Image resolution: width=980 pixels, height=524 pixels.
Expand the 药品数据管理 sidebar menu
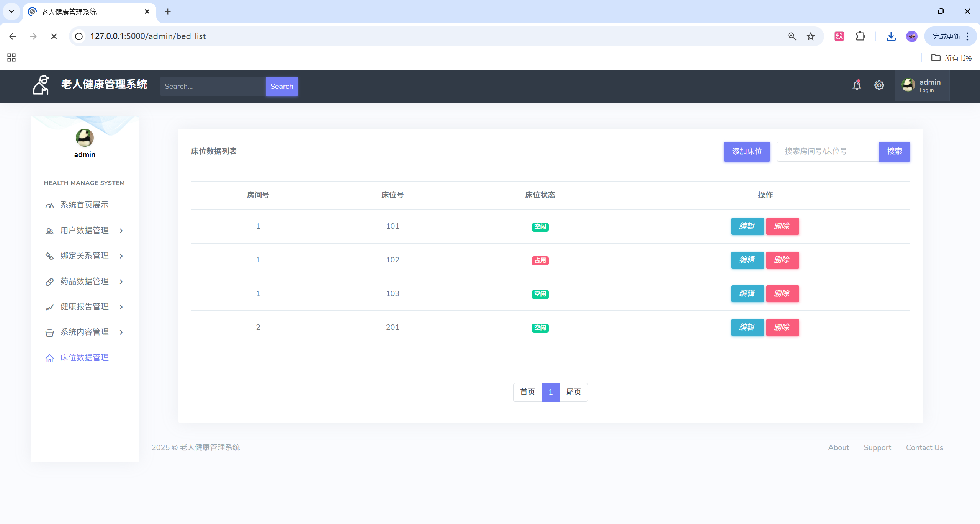[x=85, y=282]
